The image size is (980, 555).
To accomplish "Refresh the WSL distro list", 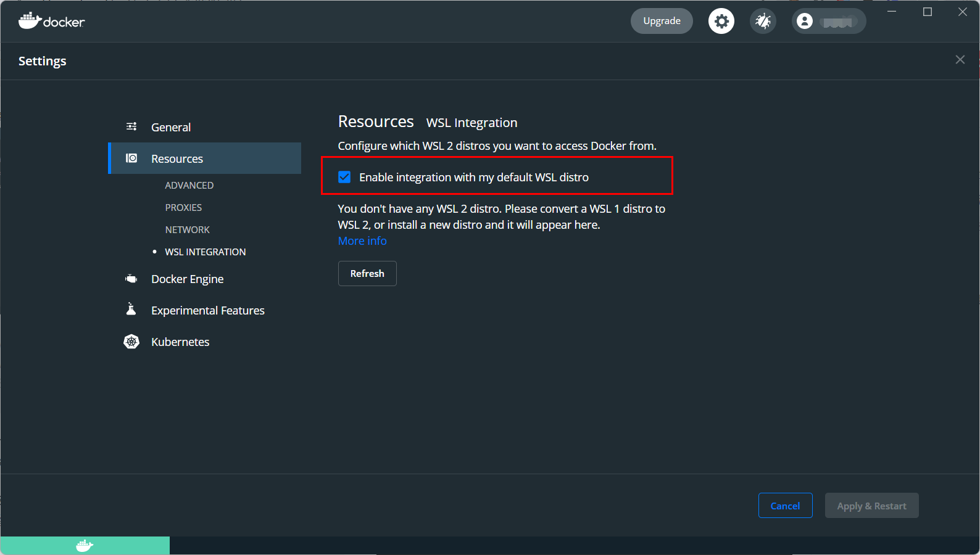I will tap(367, 274).
